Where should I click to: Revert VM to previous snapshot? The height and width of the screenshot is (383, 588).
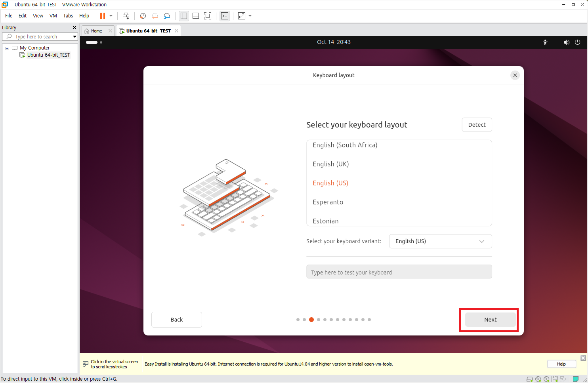pos(155,16)
